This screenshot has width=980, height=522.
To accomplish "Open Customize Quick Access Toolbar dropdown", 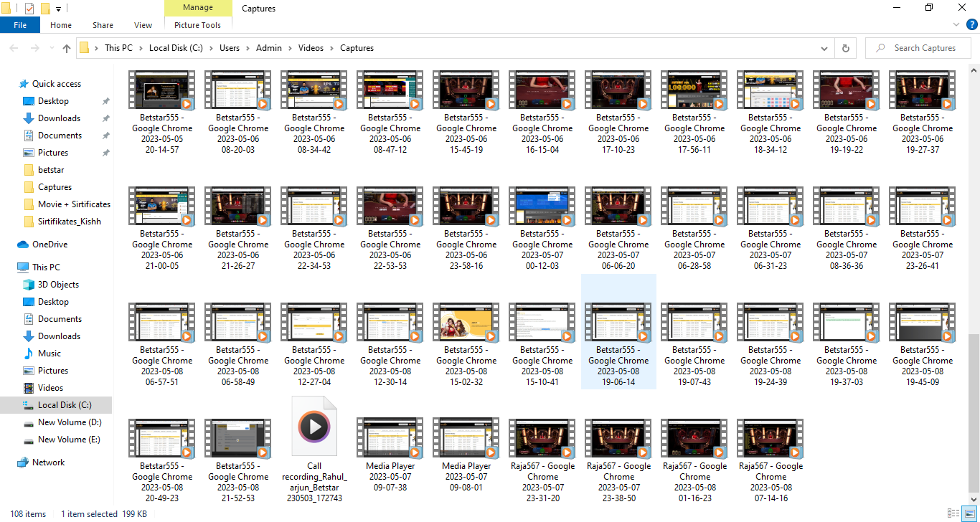I will (58, 9).
